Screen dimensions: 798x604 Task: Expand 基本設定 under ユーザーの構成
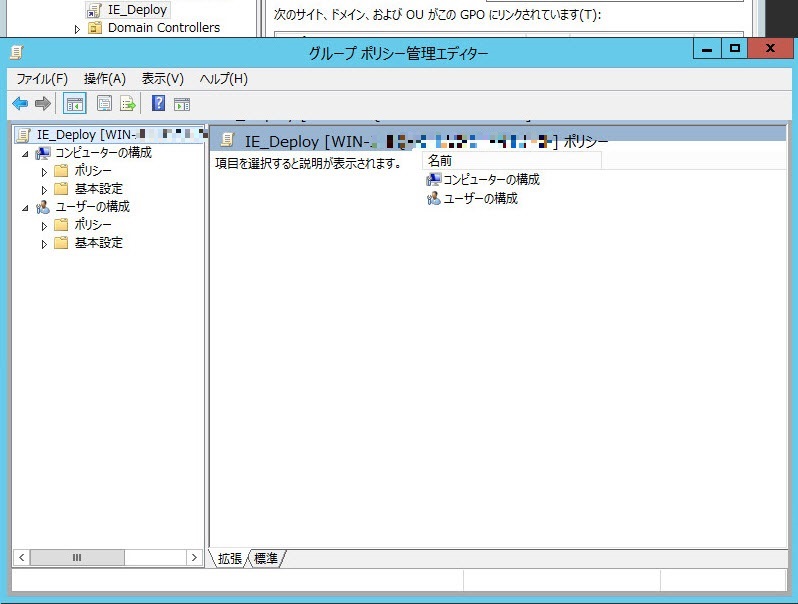click(44, 243)
